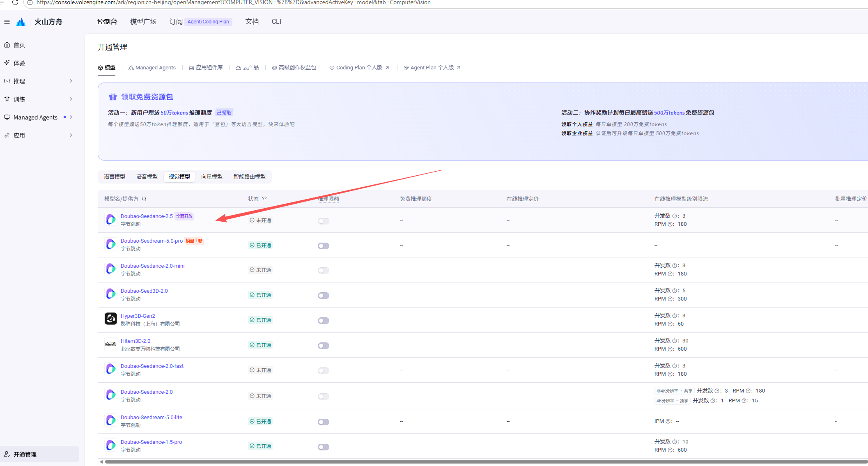
Task: Toggle 推理限额 switch for Doubao-Seed3D-2.0
Action: [324, 296]
